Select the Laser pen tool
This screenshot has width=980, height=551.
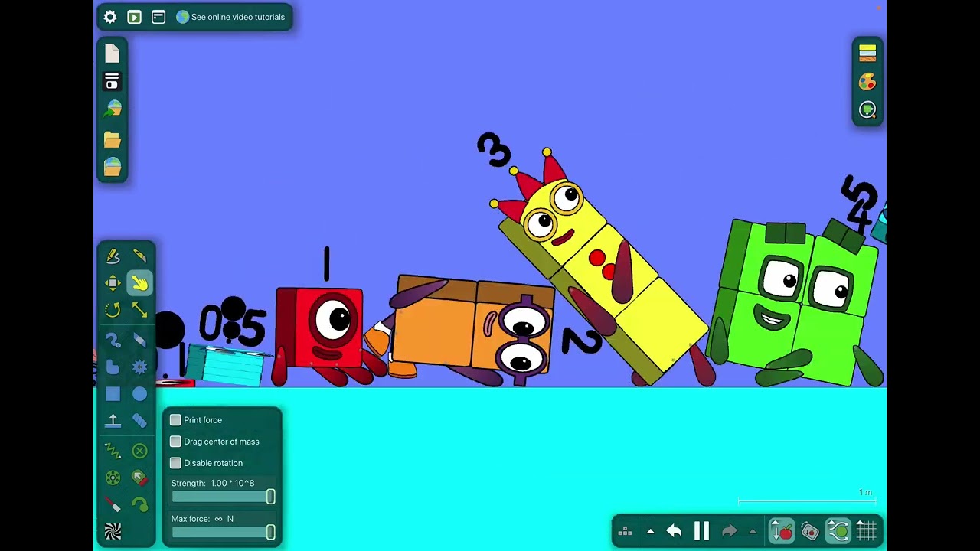point(113,505)
